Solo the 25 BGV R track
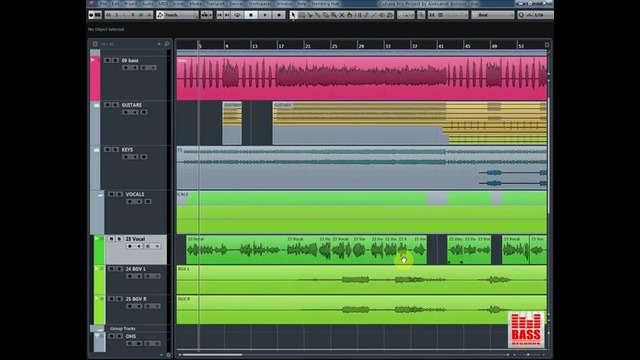Screen dimensions: 640x360 coord(120,299)
